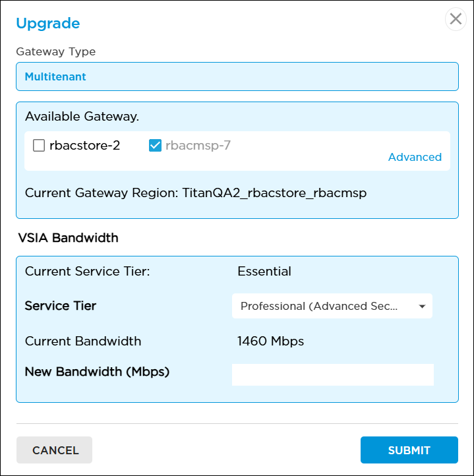Image resolution: width=474 pixels, height=476 pixels.
Task: Expand the Service Tier dropdown arrow
Action: tap(422, 307)
